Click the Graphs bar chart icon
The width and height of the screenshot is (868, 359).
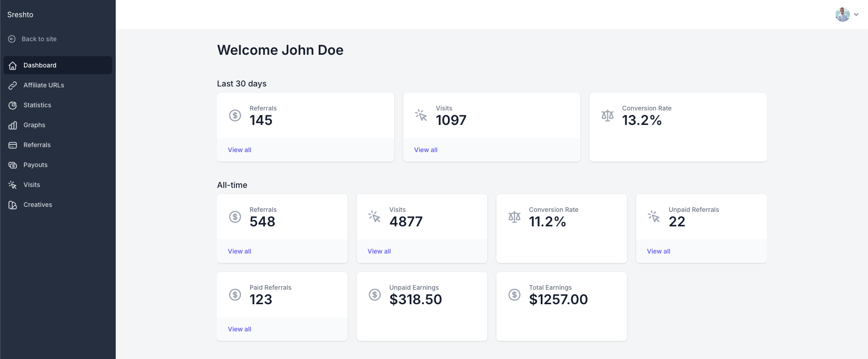point(12,125)
